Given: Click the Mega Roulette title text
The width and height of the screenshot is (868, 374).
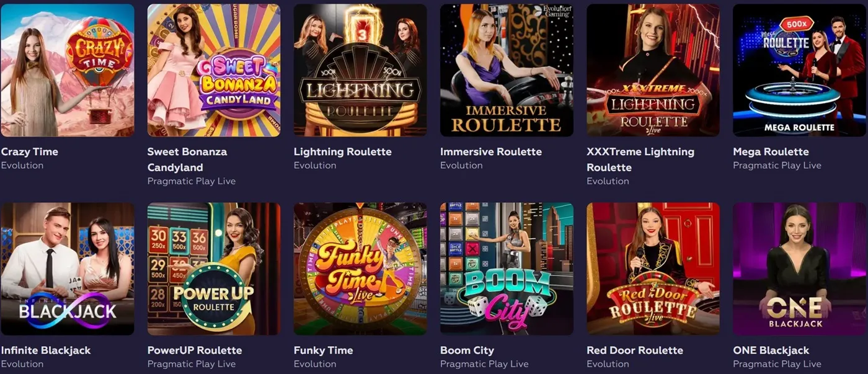Looking at the screenshot, I should tap(771, 152).
